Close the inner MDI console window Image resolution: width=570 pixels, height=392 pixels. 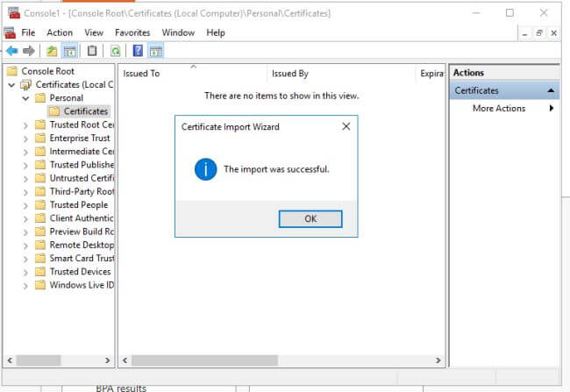pos(553,33)
